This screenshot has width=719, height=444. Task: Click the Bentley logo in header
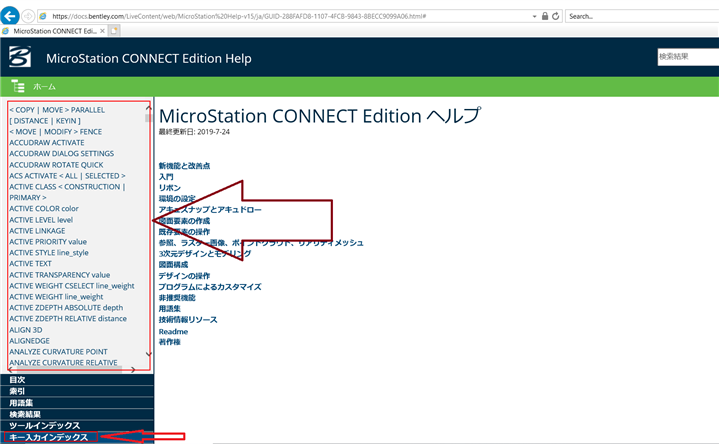[20, 57]
